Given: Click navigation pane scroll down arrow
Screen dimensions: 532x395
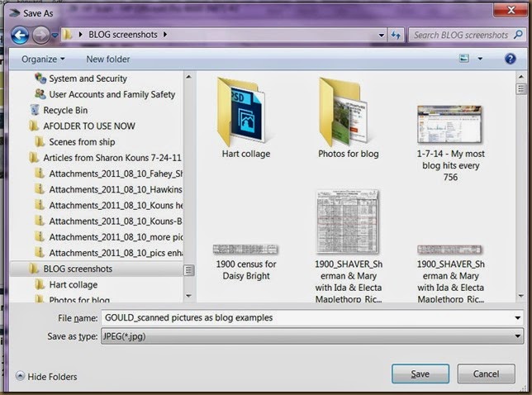Looking at the screenshot, I should [188, 296].
